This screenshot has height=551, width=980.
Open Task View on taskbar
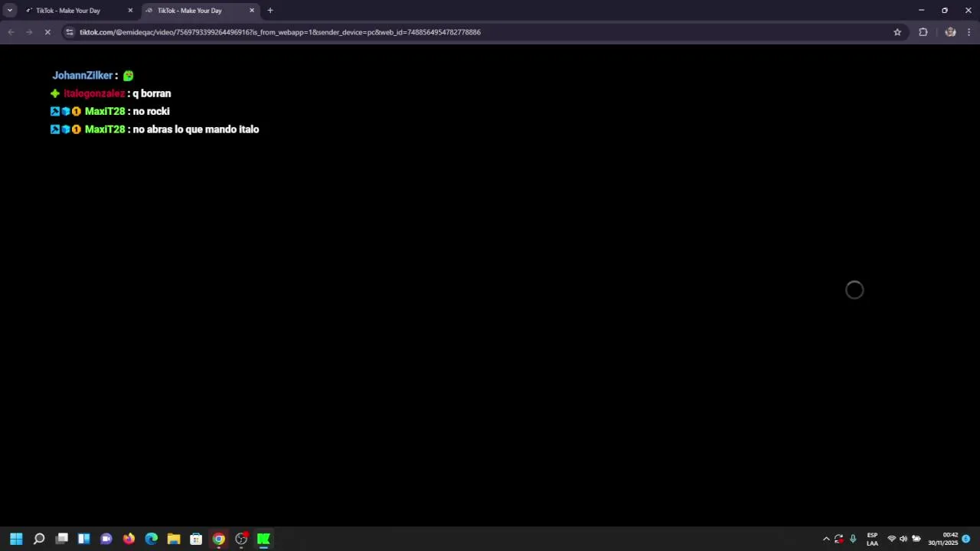click(62, 539)
